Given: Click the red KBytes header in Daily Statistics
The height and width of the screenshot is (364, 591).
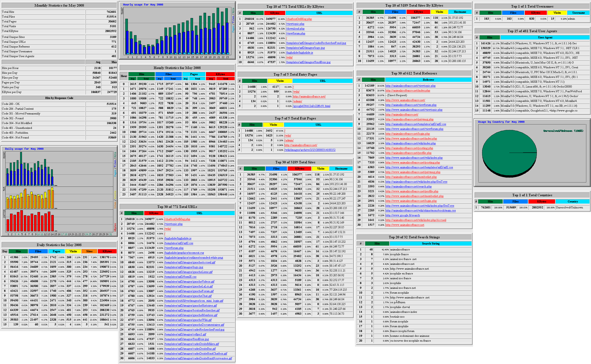Looking at the screenshot, I should click(107, 251).
